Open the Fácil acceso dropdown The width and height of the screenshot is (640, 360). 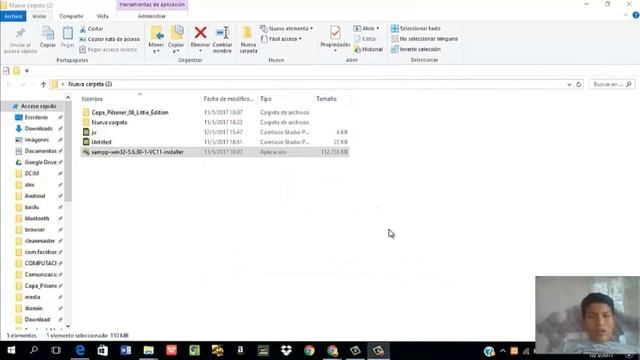[281, 39]
